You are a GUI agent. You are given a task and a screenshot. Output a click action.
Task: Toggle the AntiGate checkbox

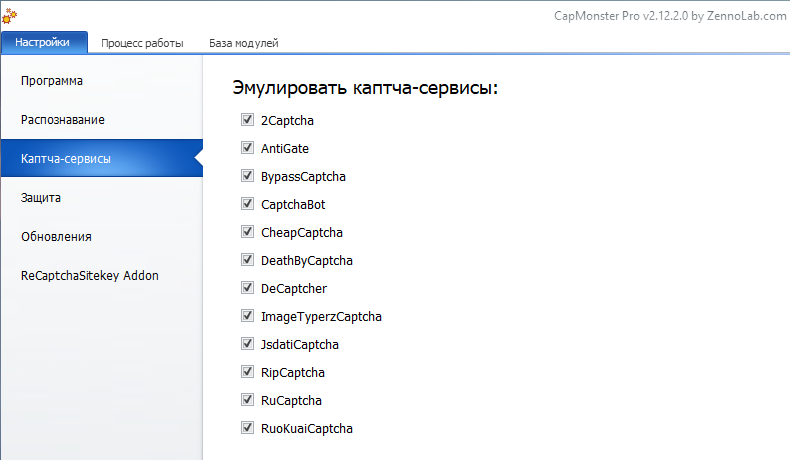coord(247,148)
